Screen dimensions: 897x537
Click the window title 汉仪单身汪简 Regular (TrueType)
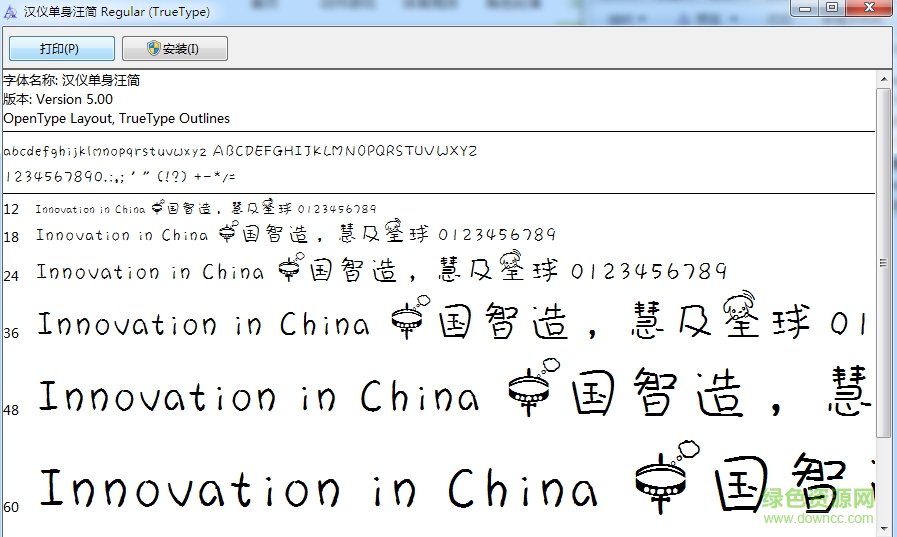(117, 11)
